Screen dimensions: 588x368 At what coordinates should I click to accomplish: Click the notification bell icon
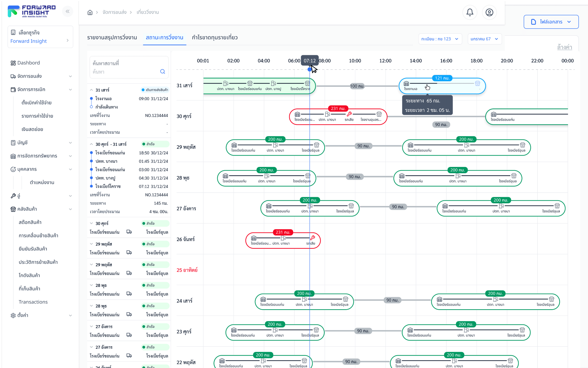click(x=470, y=12)
